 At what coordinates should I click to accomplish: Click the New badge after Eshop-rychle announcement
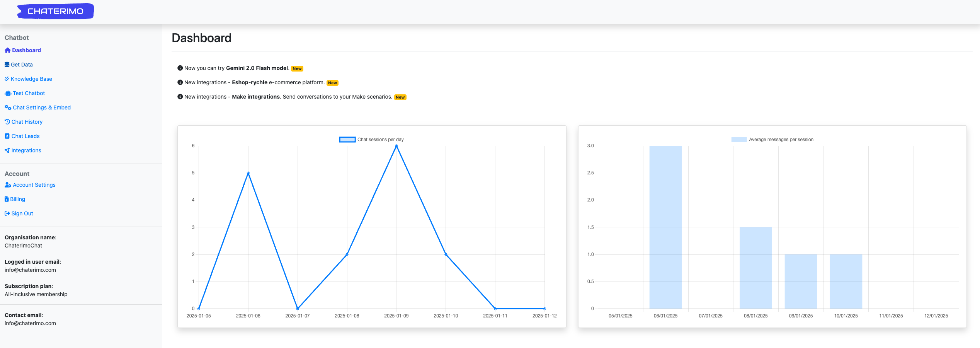(332, 83)
